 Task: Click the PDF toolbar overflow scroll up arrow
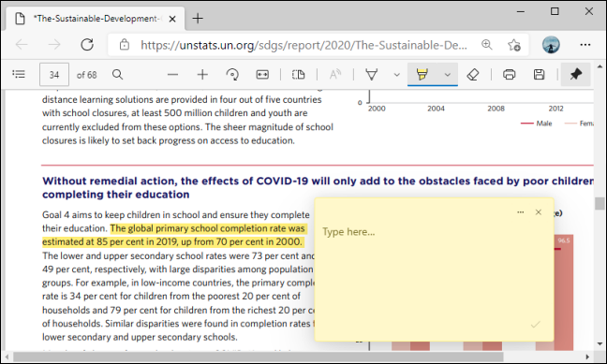[x=600, y=66]
